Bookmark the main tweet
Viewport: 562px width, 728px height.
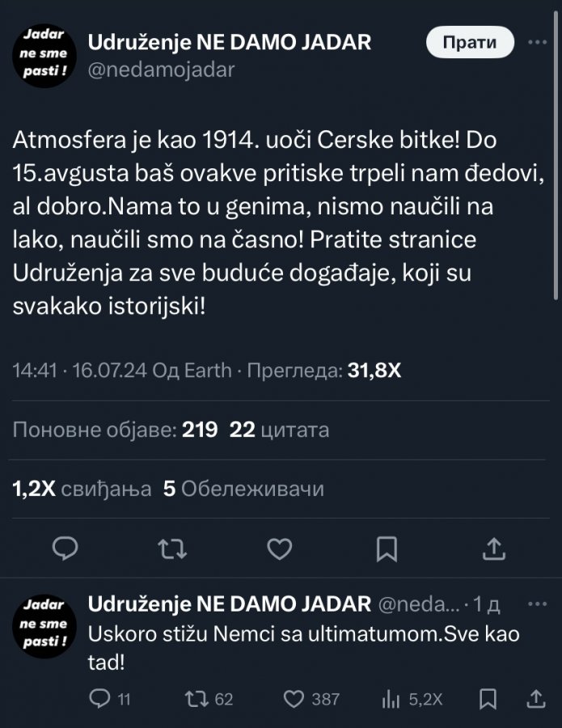(387, 550)
